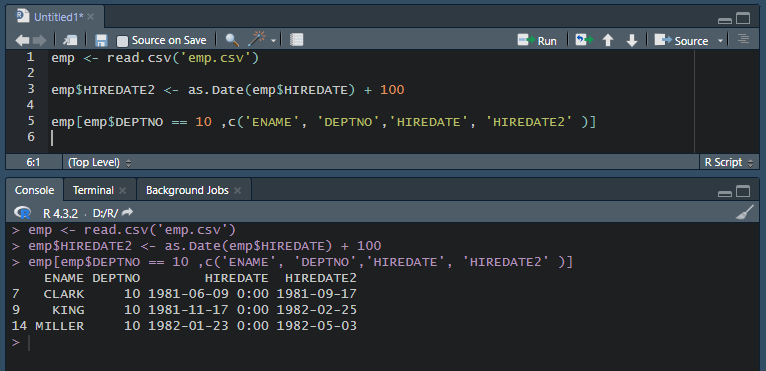Close the Terminal tab
Viewport: 766px width, 371px height.
point(122,191)
